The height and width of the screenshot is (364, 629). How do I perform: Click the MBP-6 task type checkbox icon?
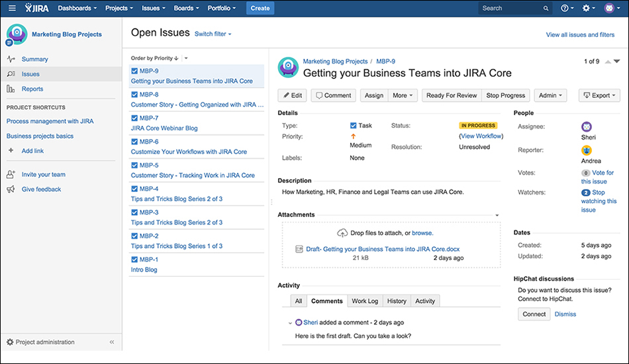pos(134,142)
